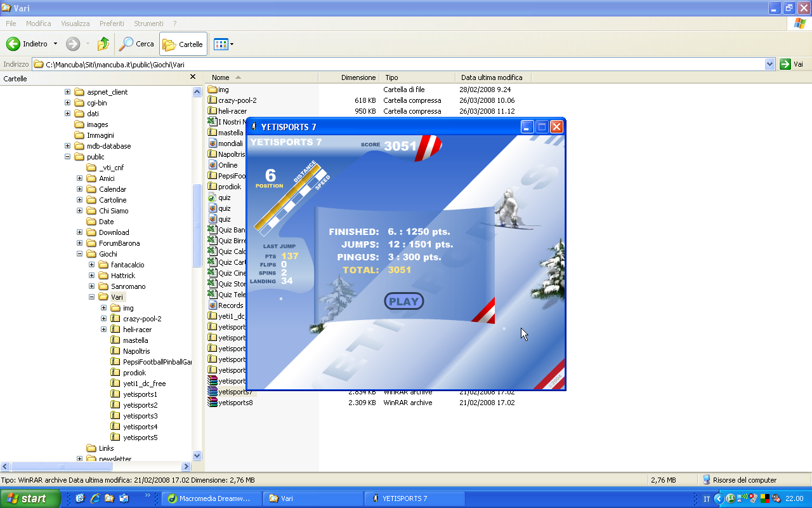Click the PLAY button in Yetisports
This screenshot has height=508, width=812.
pyautogui.click(x=403, y=302)
